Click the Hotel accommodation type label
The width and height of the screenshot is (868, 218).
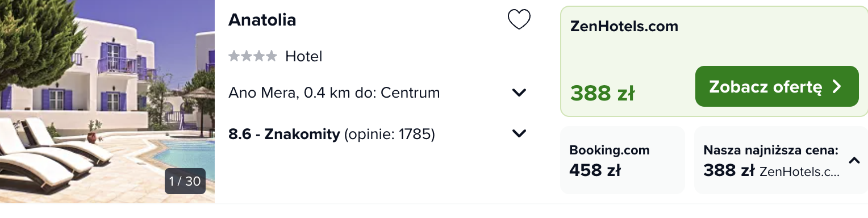click(304, 56)
